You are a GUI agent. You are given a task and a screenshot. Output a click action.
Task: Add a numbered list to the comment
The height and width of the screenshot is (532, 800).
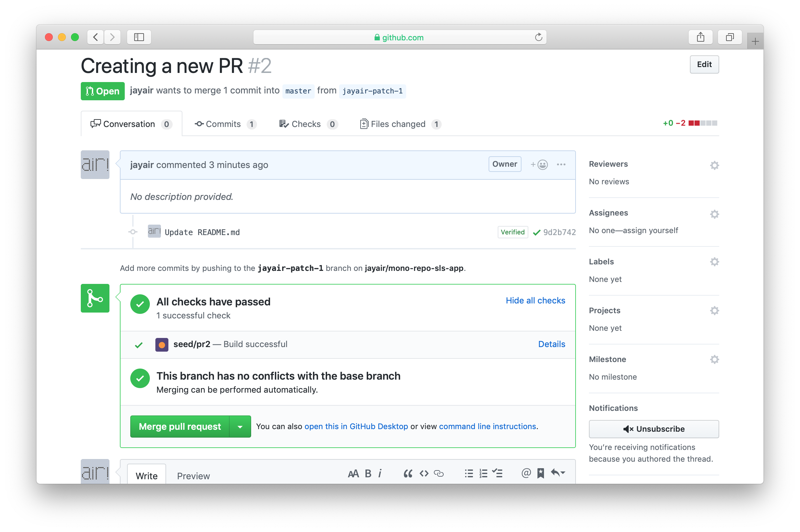[483, 473]
